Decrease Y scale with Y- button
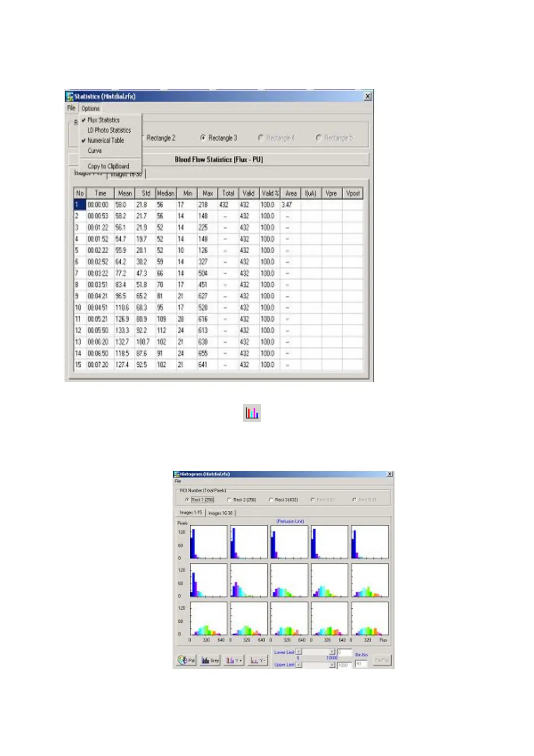Viewport: 534px width, 756px height. coord(258,660)
